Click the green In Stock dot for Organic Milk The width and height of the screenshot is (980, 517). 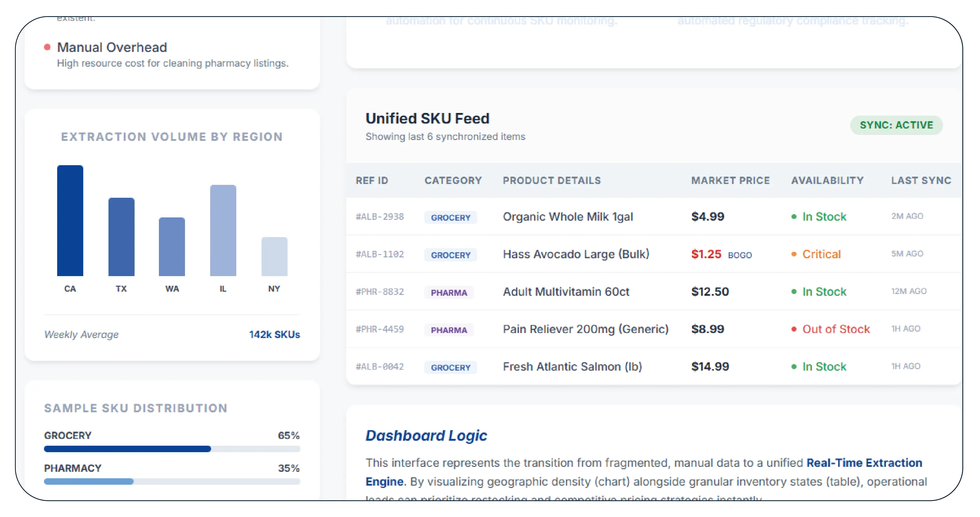[x=794, y=217]
